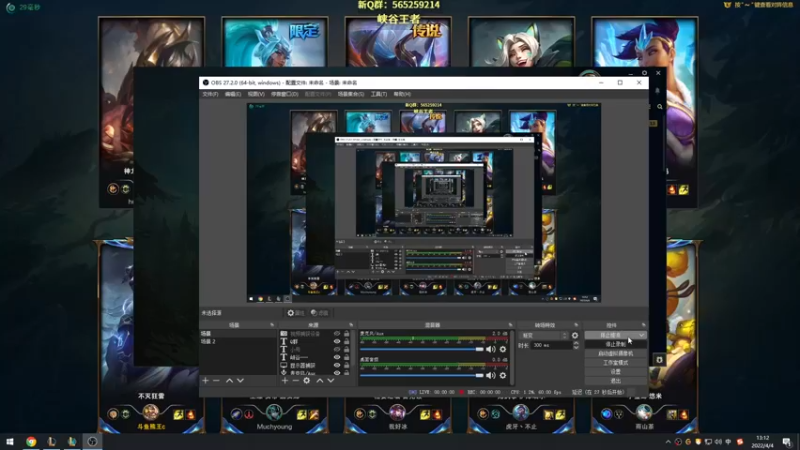Toggle visibility of the video capture device source
This screenshot has width=800, height=450.
(x=337, y=334)
